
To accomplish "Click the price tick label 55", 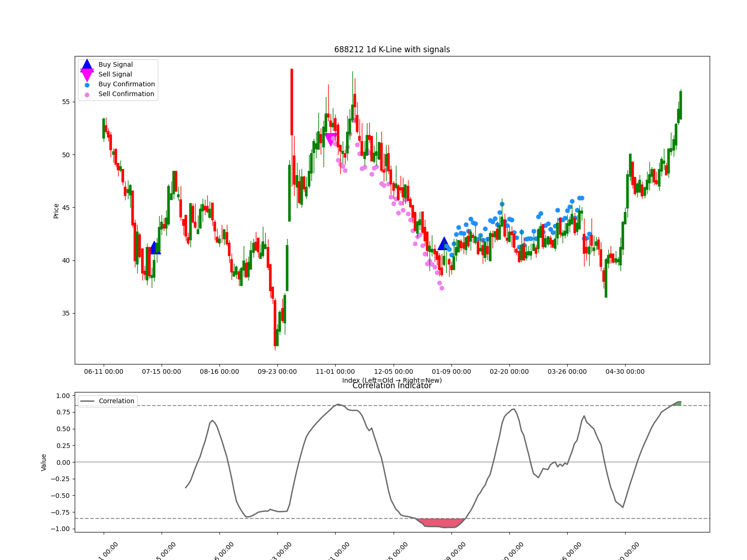I will (x=65, y=102).
